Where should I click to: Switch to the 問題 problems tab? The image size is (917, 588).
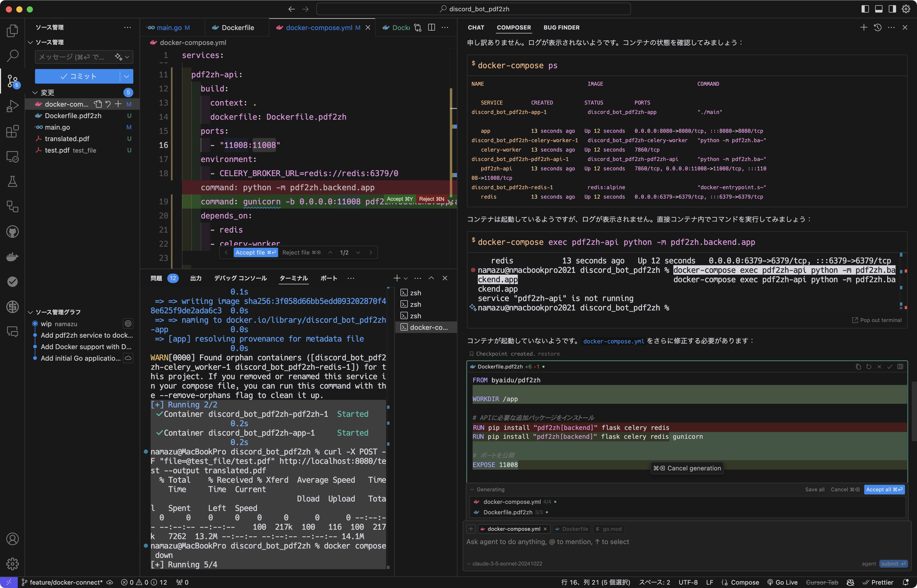click(156, 278)
